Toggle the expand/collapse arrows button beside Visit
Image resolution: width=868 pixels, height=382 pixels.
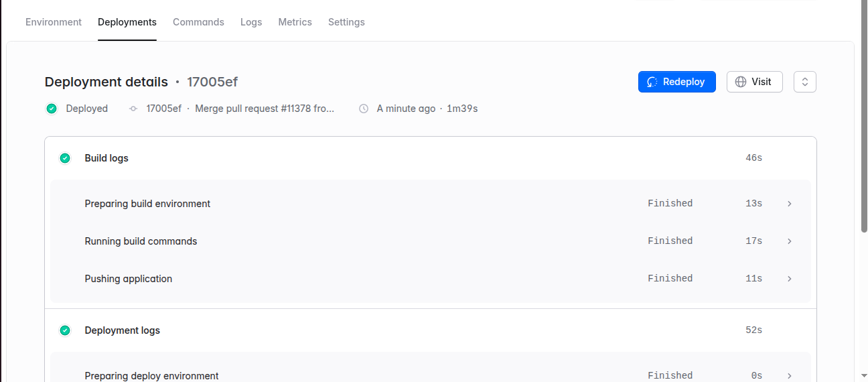[x=805, y=82]
